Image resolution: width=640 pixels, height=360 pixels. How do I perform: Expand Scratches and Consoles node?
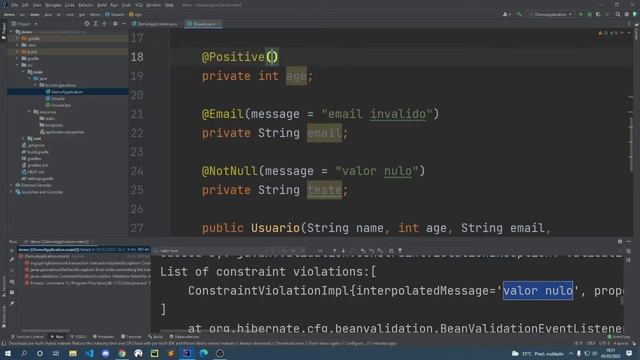coord(11,192)
